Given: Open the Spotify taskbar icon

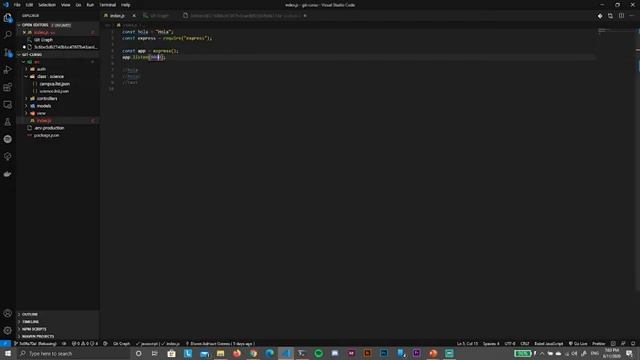Looking at the screenshot, I should click(x=318, y=353).
